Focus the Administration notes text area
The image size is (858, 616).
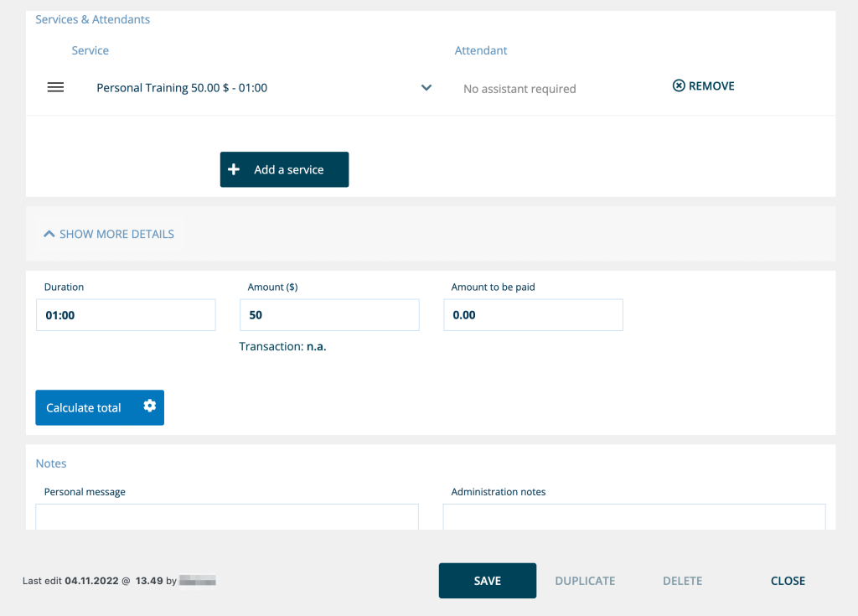coord(633,517)
